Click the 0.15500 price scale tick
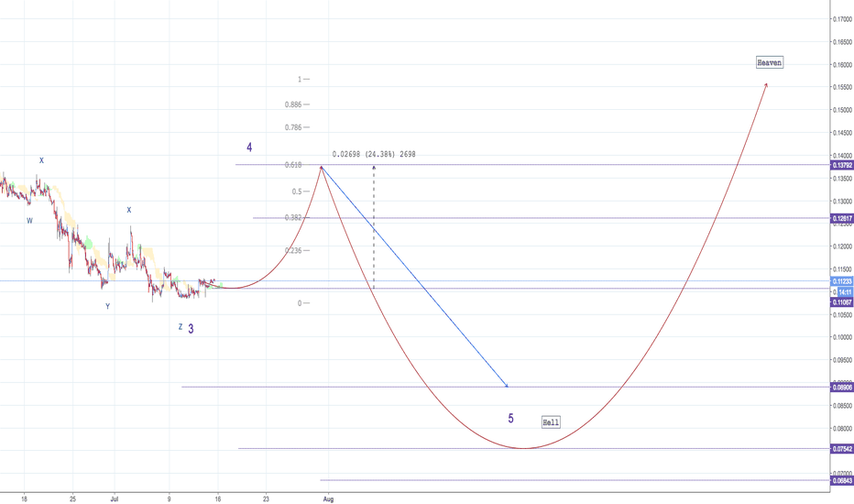The image size is (854, 504). (843, 87)
